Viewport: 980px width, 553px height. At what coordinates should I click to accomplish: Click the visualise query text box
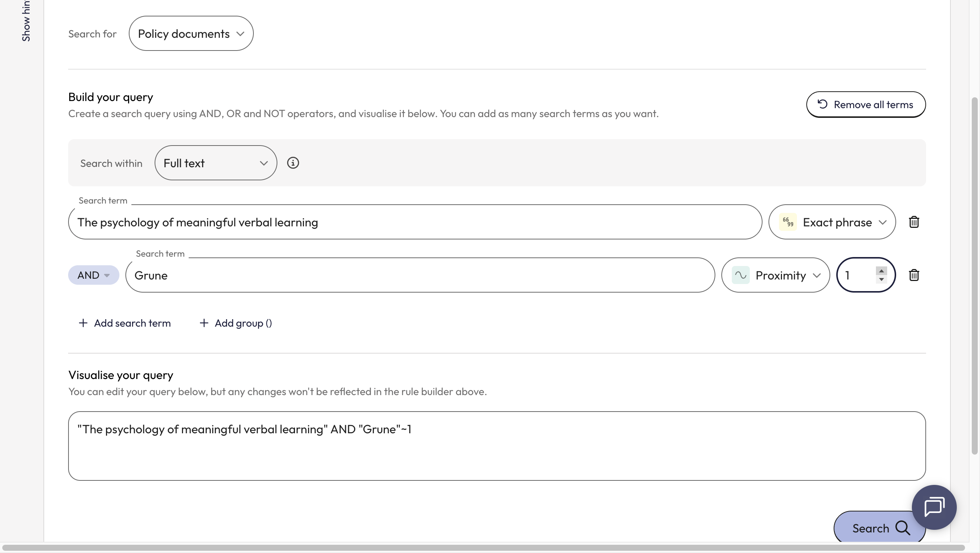pyautogui.click(x=497, y=446)
